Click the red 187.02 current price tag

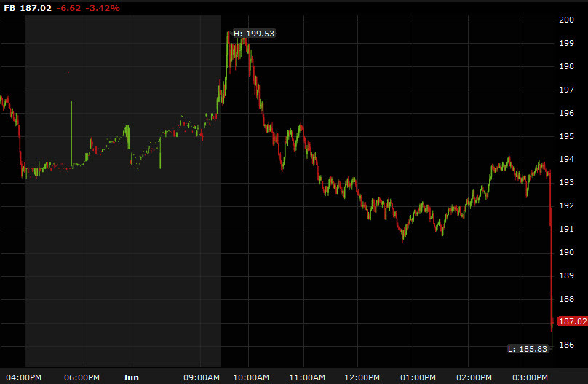572,321
